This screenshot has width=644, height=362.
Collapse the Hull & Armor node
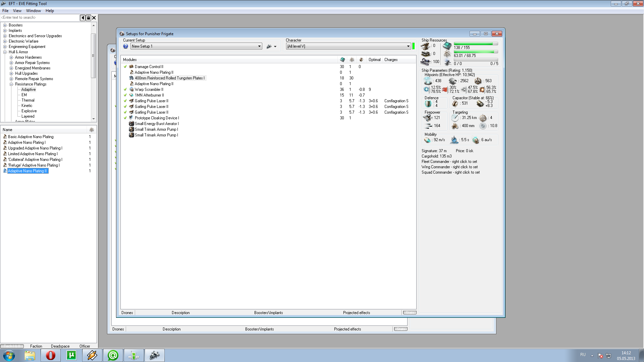pos(5,52)
